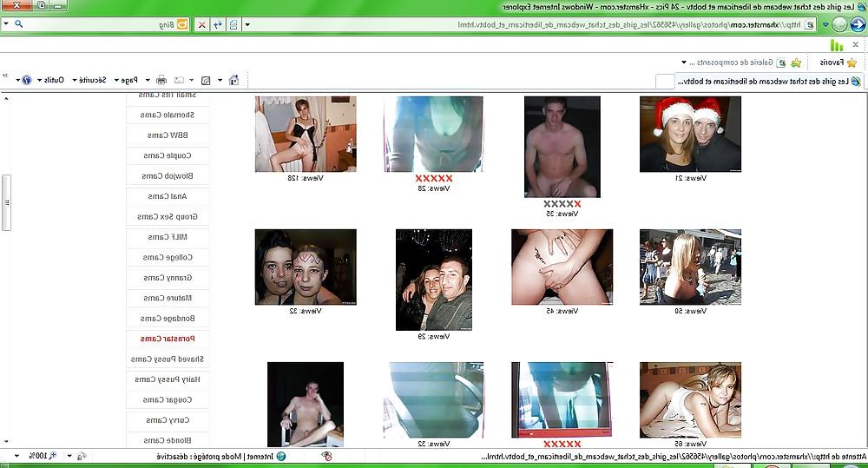Click the magnifier Search icon

[18, 24]
